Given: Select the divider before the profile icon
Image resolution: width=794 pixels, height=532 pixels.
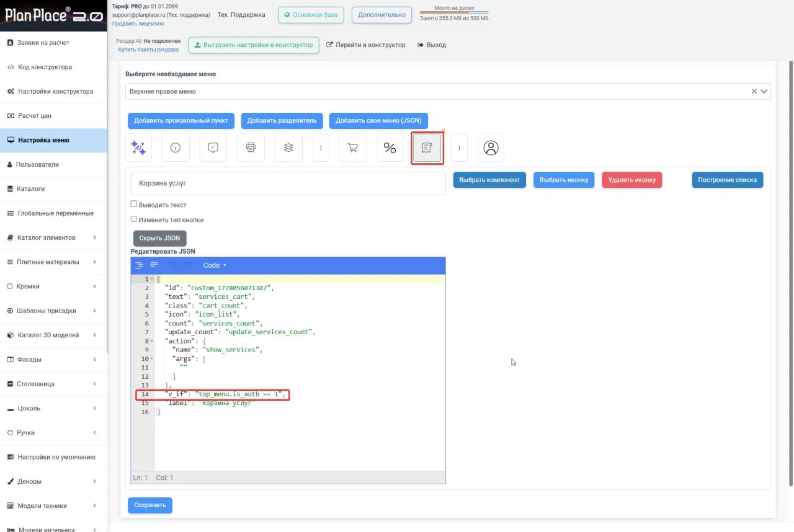Looking at the screenshot, I should (459, 148).
